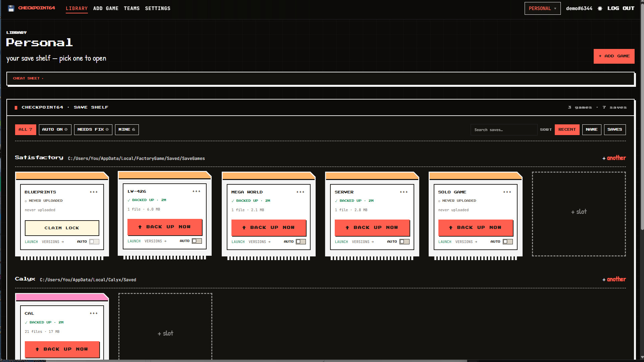
Task: Open VERSIONS on BLUEPRINTS card
Action: point(53,242)
